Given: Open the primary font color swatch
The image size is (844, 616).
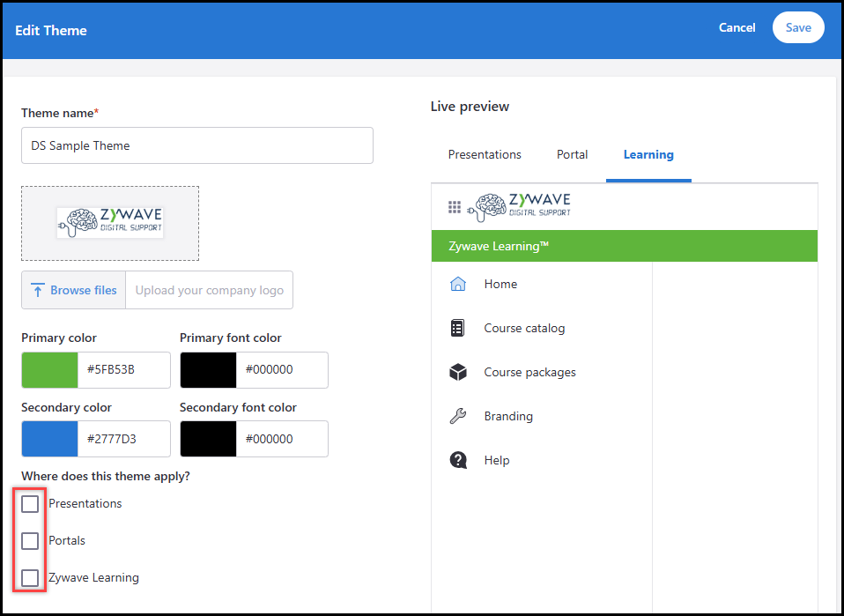Looking at the screenshot, I should (208, 370).
